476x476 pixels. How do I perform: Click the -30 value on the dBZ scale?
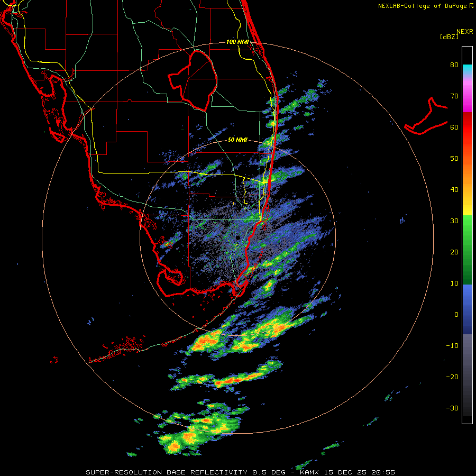[x=452, y=408]
